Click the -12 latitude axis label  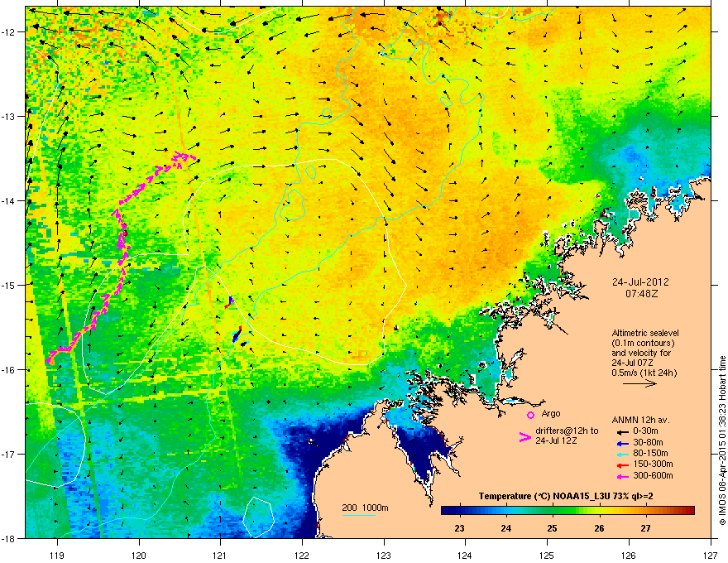(9, 31)
